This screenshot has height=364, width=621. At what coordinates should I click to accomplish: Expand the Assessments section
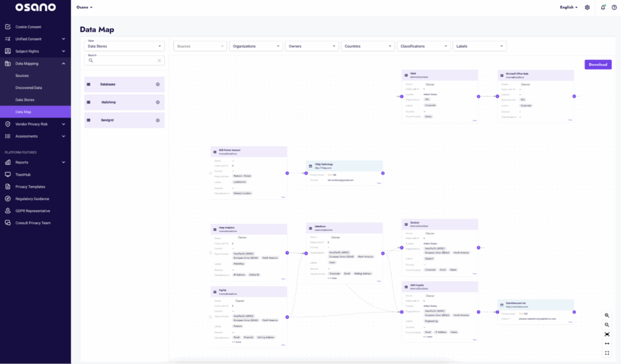[63, 136]
